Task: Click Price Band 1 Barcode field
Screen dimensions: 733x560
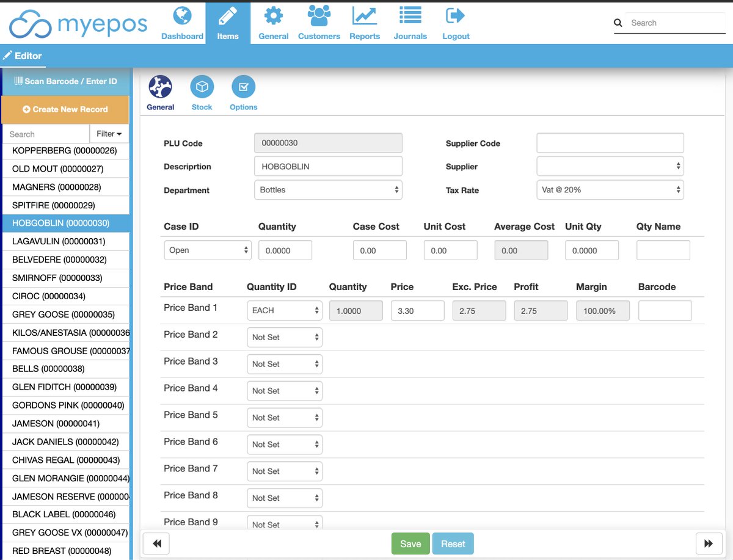Action: (x=665, y=310)
